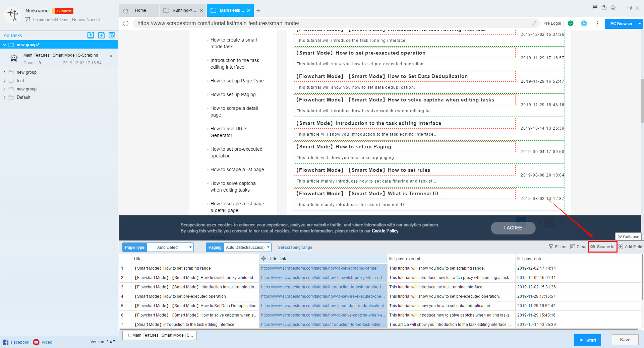Expand the first new group folder

coord(4,72)
